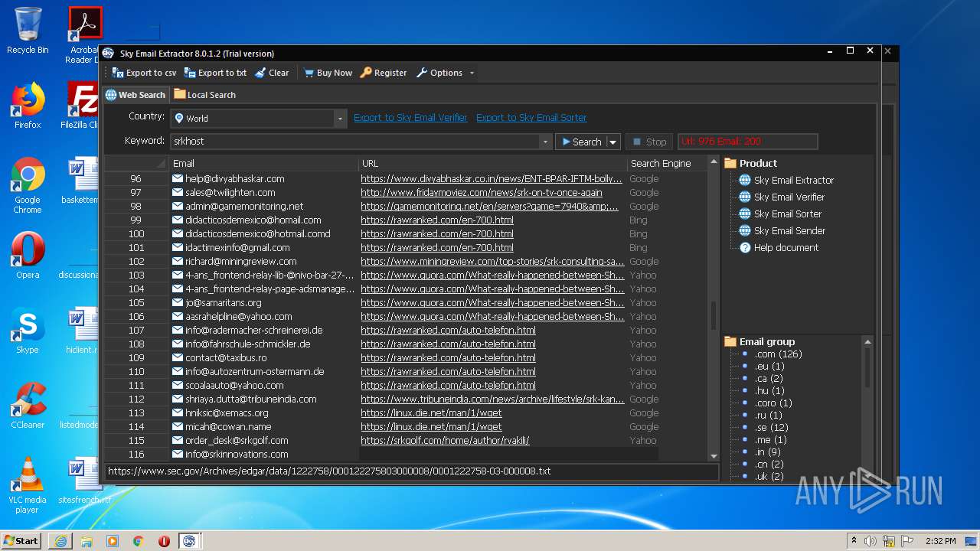
Task: Select email contact@taxibus.ro
Action: [226, 358]
